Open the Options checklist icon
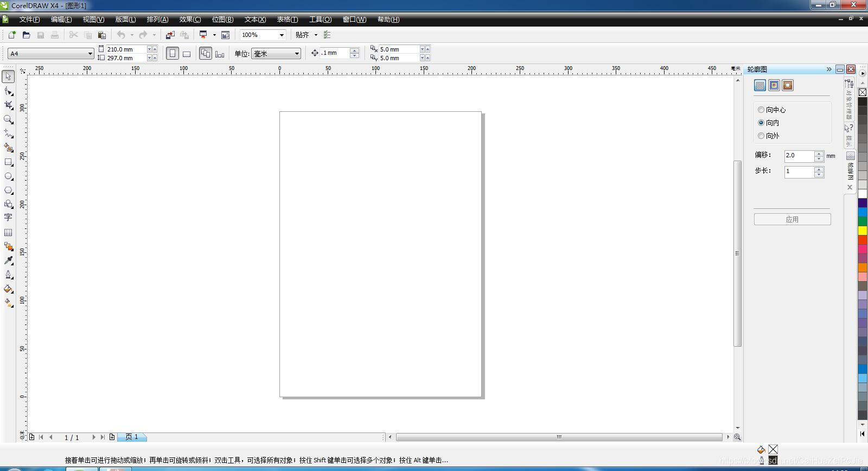Screen dimensions: 868x471 327,35
